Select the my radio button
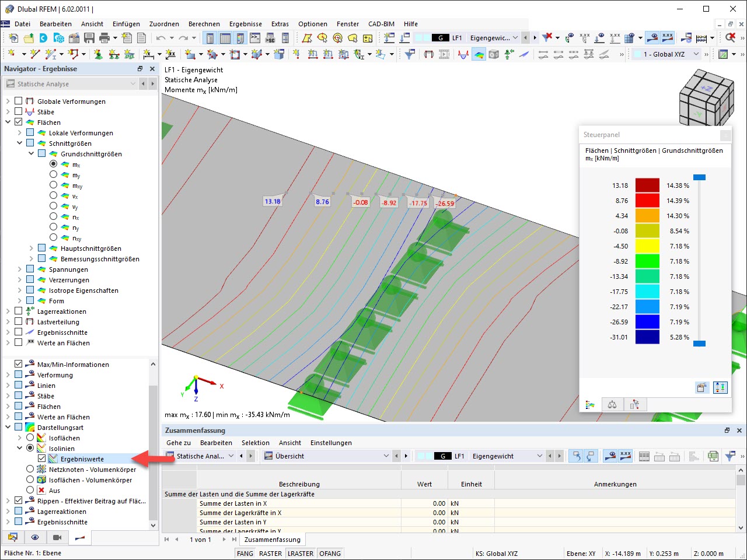This screenshot has width=747, height=560. pos(53,175)
